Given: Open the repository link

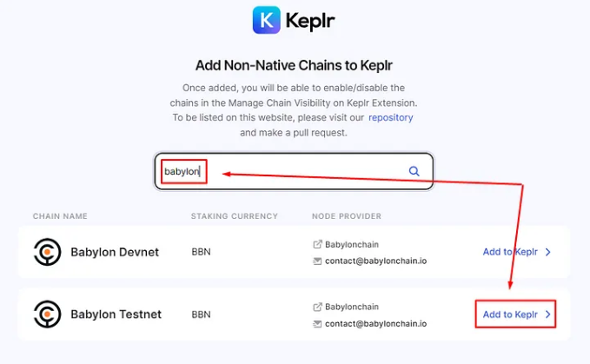Looking at the screenshot, I should tap(390, 117).
